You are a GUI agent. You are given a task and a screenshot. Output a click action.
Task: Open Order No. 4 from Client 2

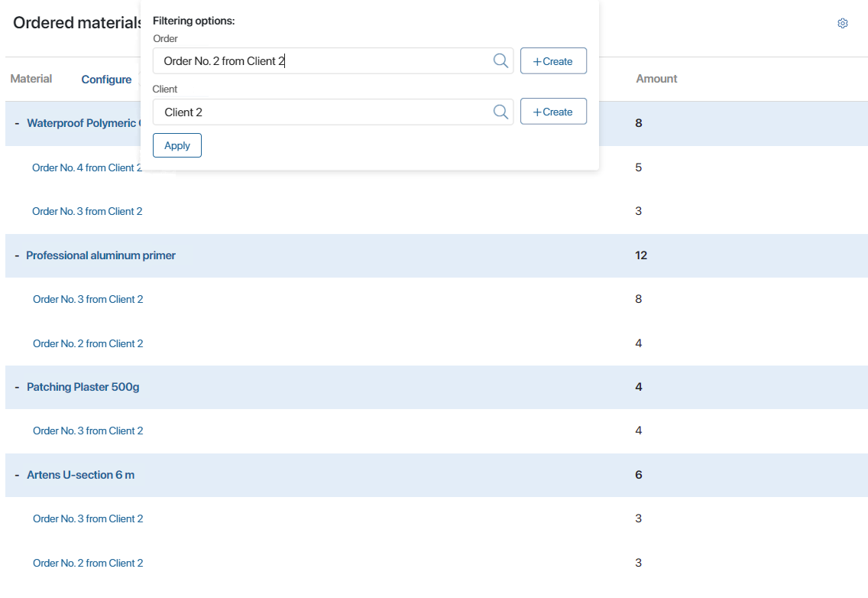(86, 167)
